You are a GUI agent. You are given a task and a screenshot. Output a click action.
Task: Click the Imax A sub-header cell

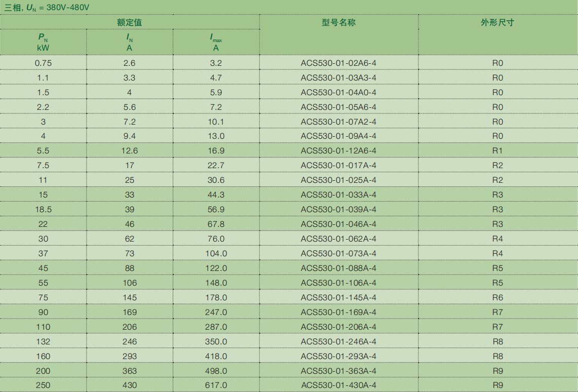[x=216, y=42]
